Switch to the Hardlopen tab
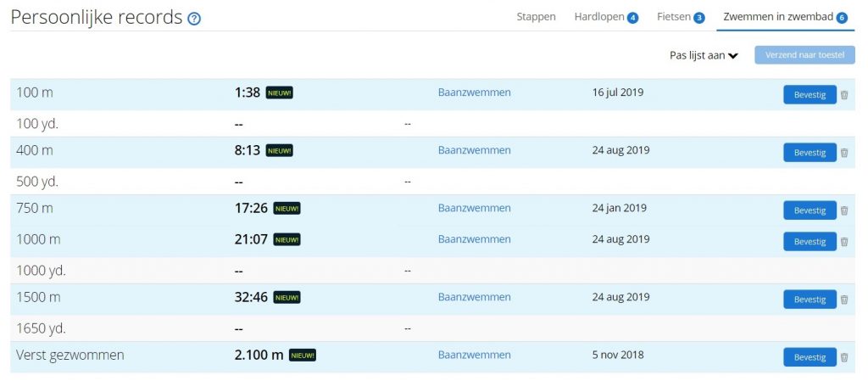This screenshot has height=381, width=868. click(606, 17)
